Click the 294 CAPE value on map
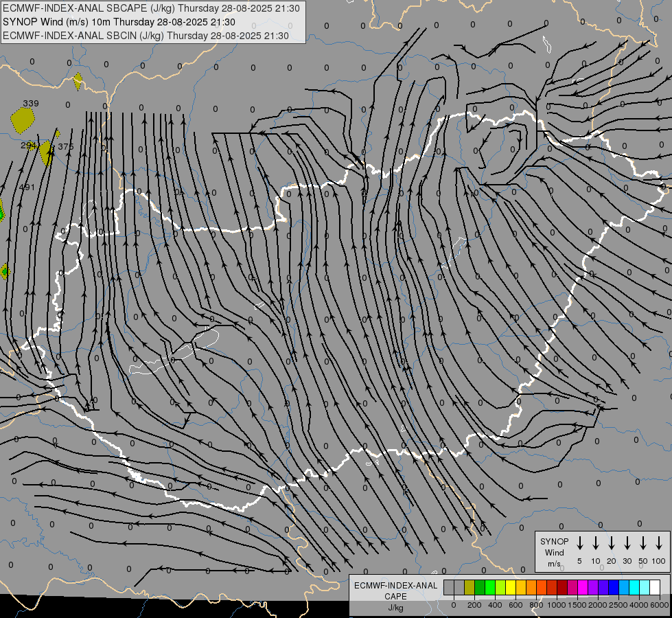The height and width of the screenshot is (618, 672). tap(28, 146)
